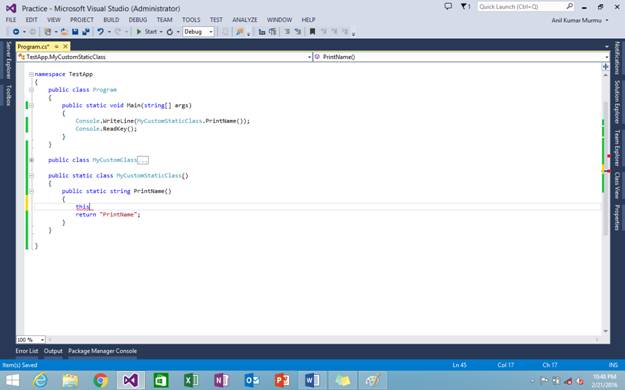The width and height of the screenshot is (625, 390).
Task: Click the green Start debugging button
Action: coord(147,32)
